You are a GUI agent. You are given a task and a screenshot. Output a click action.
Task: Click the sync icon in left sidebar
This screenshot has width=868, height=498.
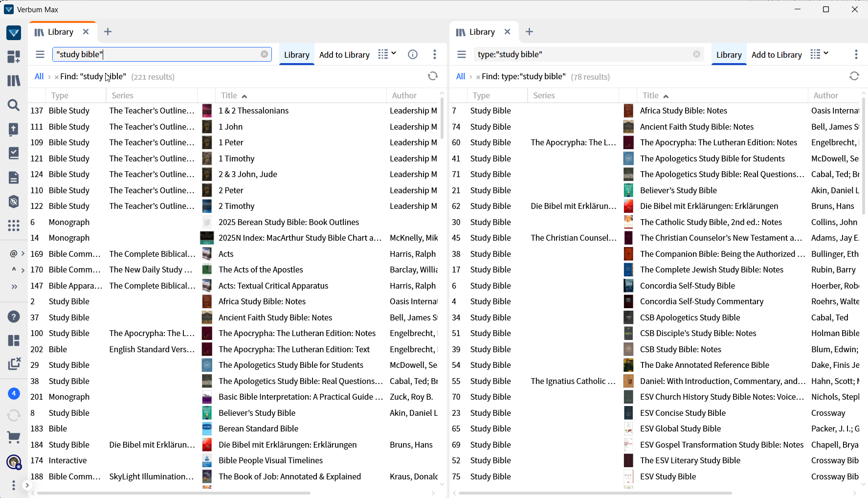14,415
